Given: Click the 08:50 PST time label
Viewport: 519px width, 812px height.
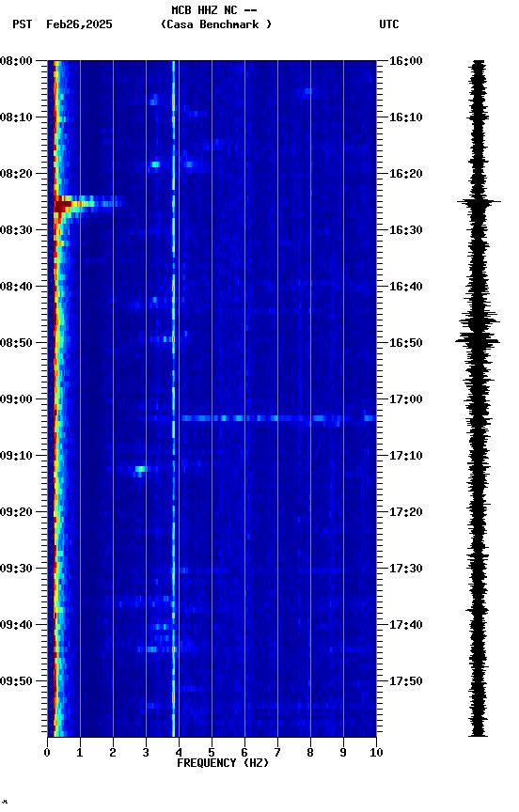Looking at the screenshot, I should (16, 343).
